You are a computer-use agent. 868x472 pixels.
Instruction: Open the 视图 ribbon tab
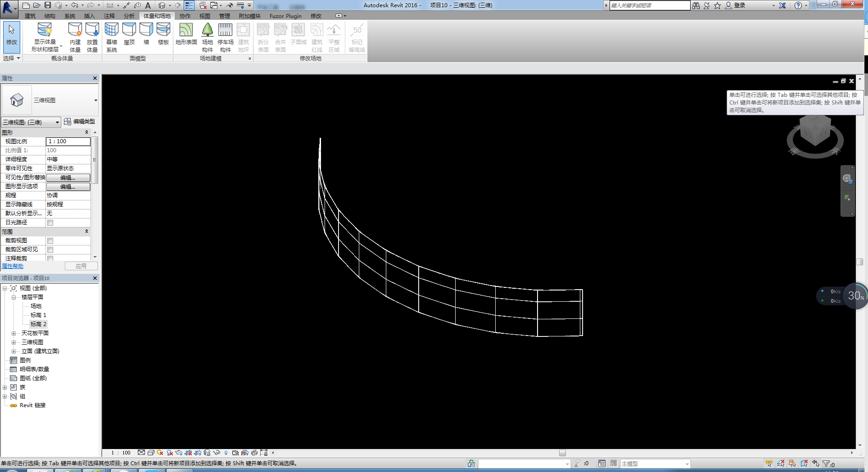coord(205,16)
